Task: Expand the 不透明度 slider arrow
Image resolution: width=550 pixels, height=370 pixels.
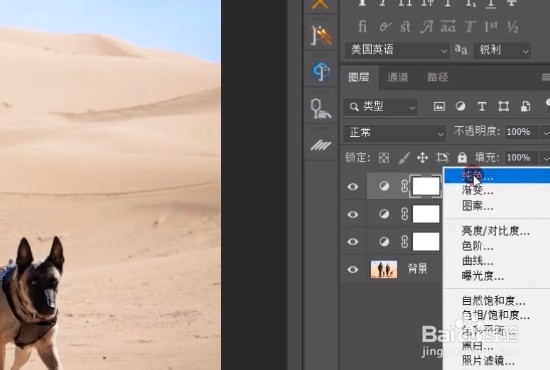Action: (546, 133)
